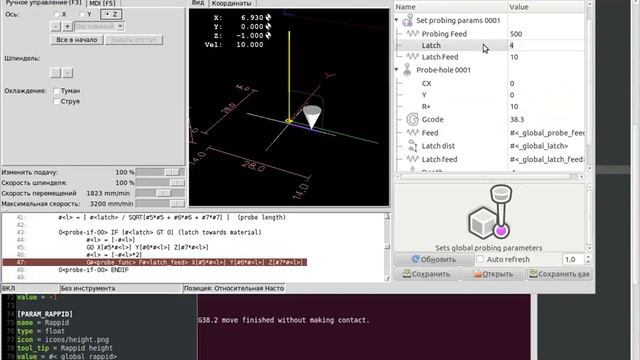Click the Сохранить button
The width and height of the screenshot is (640, 360).
pyautogui.click(x=426, y=274)
